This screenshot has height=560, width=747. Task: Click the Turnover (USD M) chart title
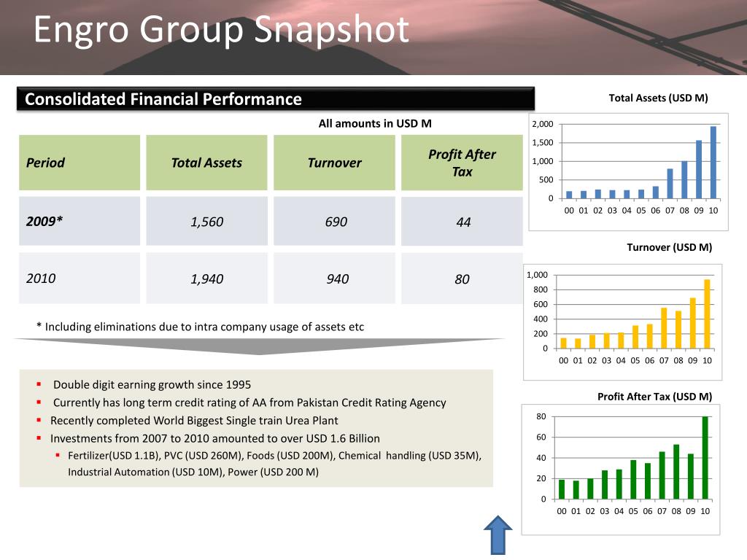[x=670, y=248]
